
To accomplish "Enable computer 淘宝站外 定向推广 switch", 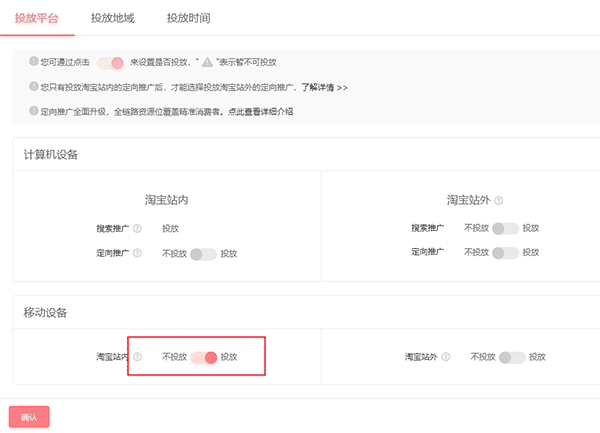I will click(x=505, y=254).
